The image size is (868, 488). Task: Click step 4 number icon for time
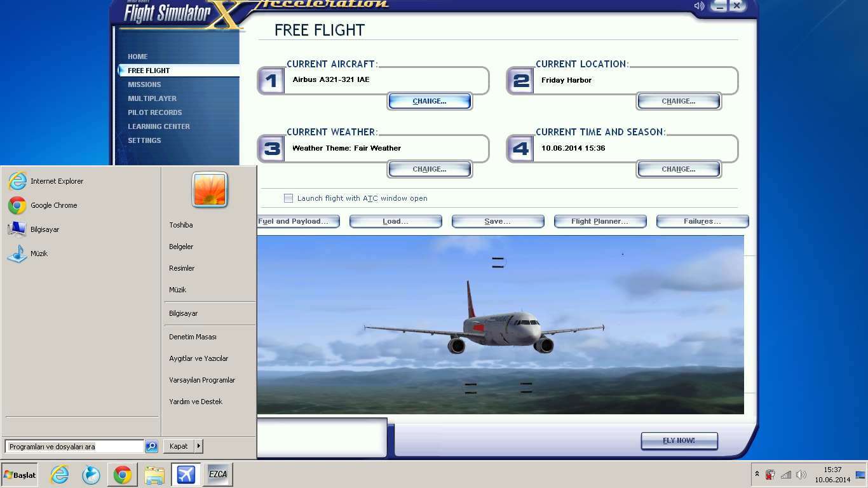(x=520, y=149)
